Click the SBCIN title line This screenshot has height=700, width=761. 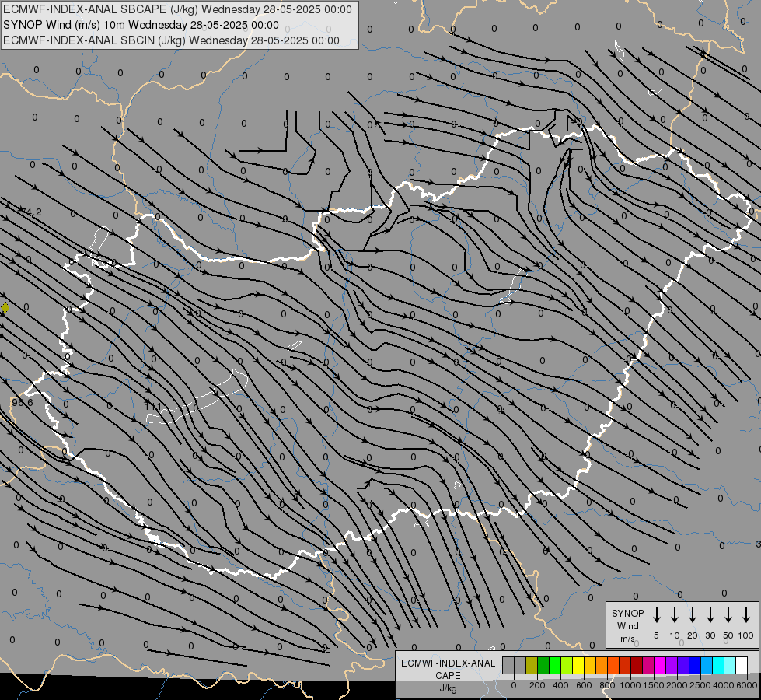171,40
